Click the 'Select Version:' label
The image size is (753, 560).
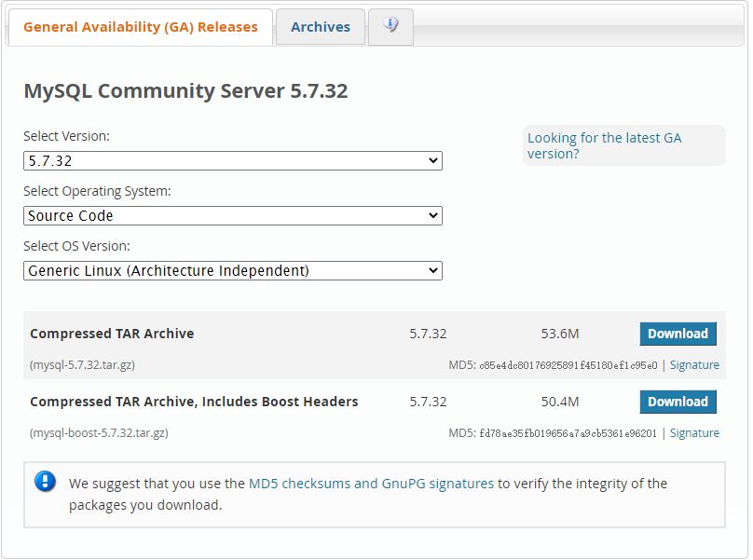click(67, 136)
